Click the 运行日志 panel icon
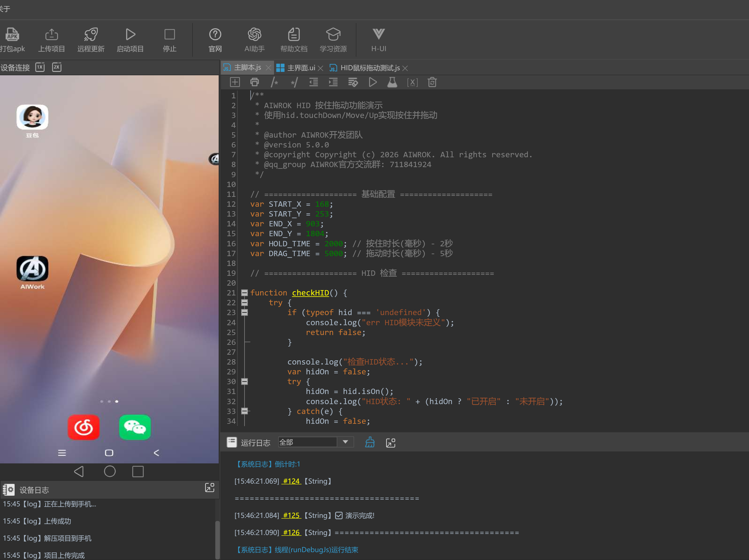Screen dimensions: 749x560 point(232,442)
